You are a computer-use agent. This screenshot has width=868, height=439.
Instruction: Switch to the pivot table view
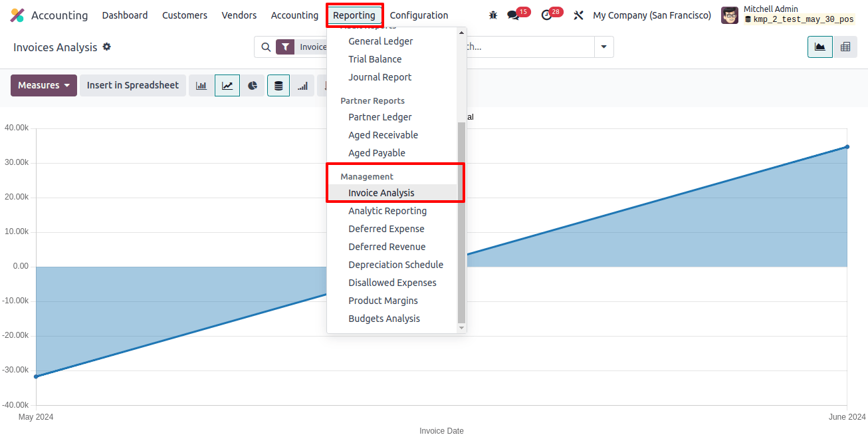(x=845, y=47)
